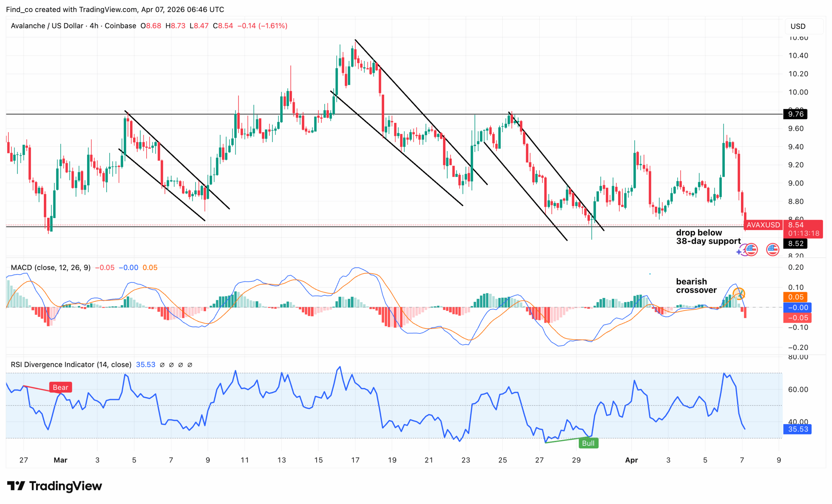Click the last ø symbol in RSI legend
Screen dimensions: 832x504
(x=190, y=365)
